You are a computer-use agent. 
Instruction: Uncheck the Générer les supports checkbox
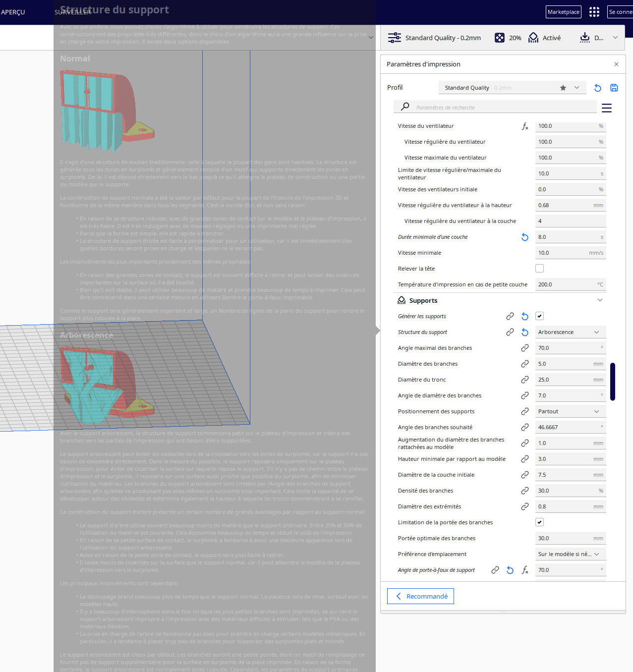tap(540, 316)
